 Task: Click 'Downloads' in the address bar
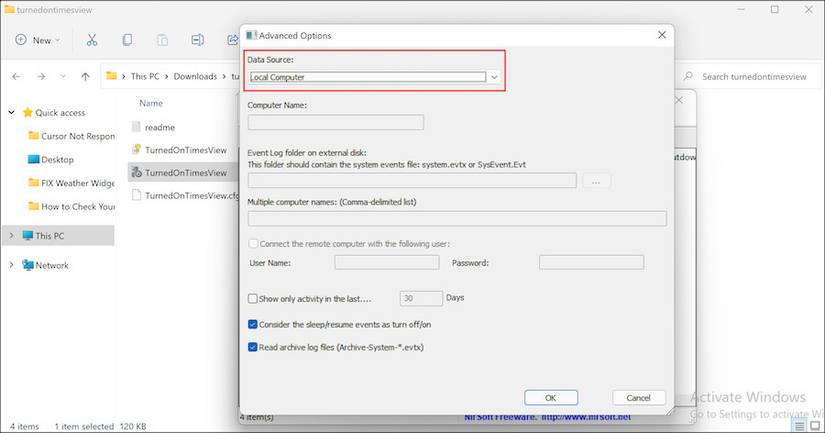tap(195, 76)
